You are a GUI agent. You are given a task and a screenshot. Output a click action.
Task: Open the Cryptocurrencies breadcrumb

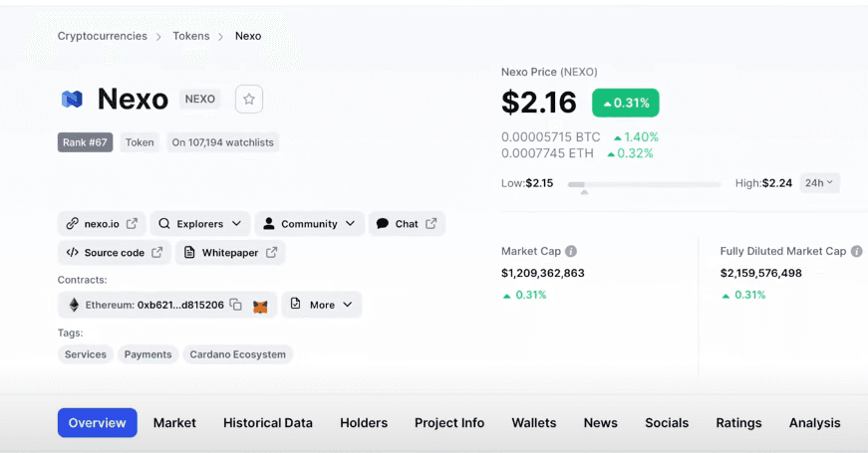pyautogui.click(x=103, y=36)
